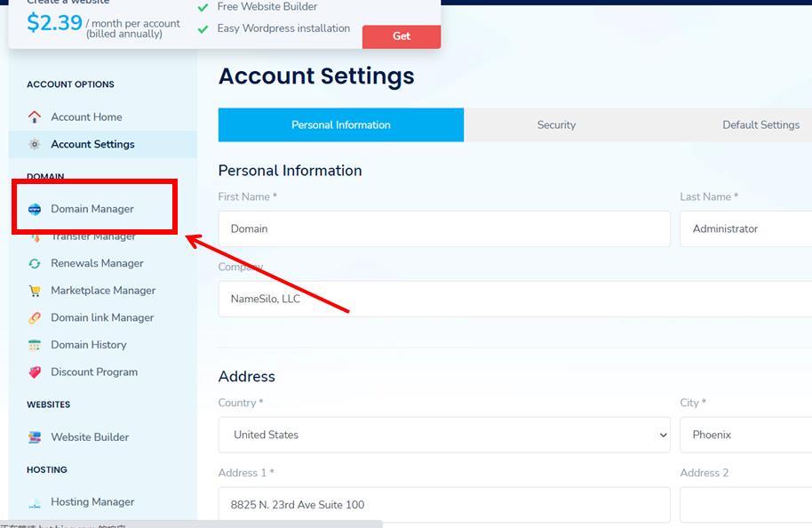Click the 'WEBSITES' sidebar heading
812x528 pixels.
point(49,404)
